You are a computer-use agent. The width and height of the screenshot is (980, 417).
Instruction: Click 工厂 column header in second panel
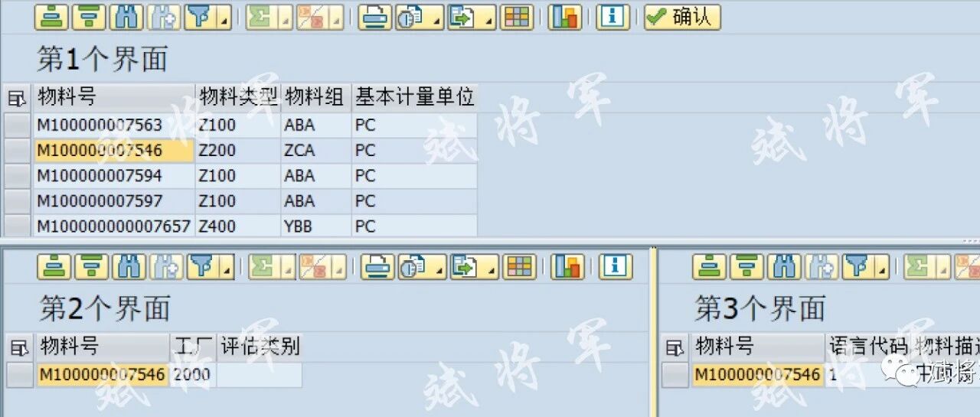pyautogui.click(x=194, y=347)
